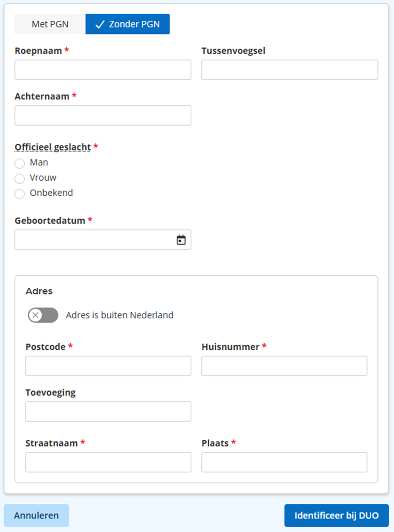Select the Zonder PGN tab
394x532 pixels.
[128, 24]
